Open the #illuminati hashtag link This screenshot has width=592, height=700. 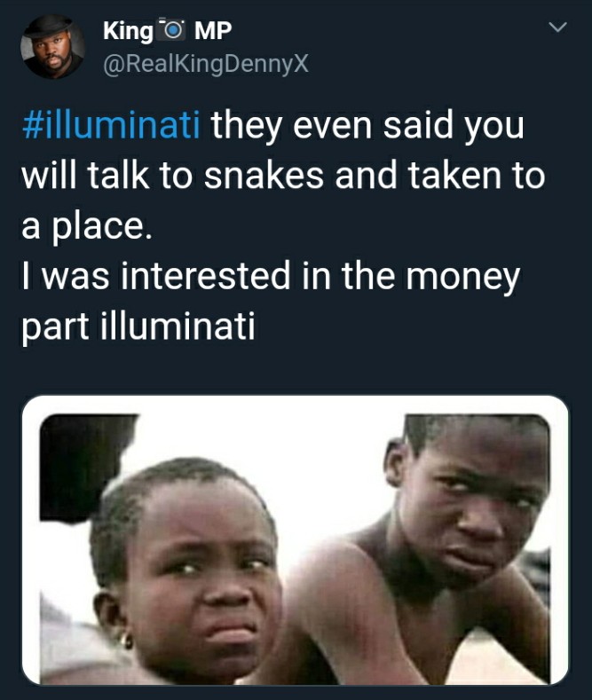111,125
